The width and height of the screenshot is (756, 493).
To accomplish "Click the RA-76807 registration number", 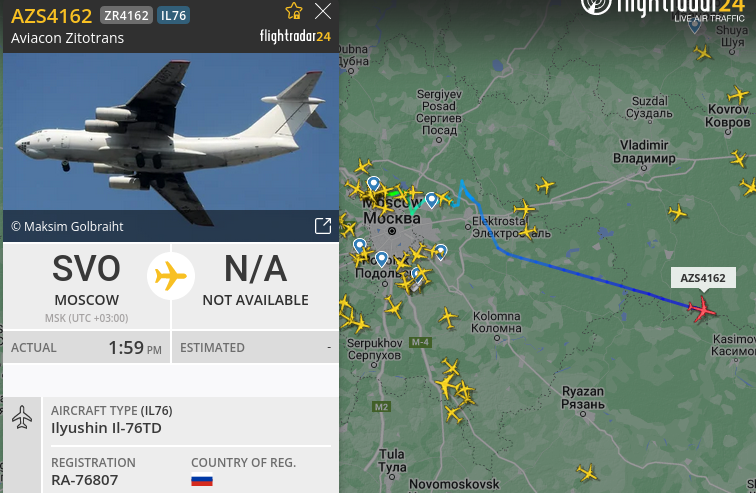I will click(x=85, y=480).
